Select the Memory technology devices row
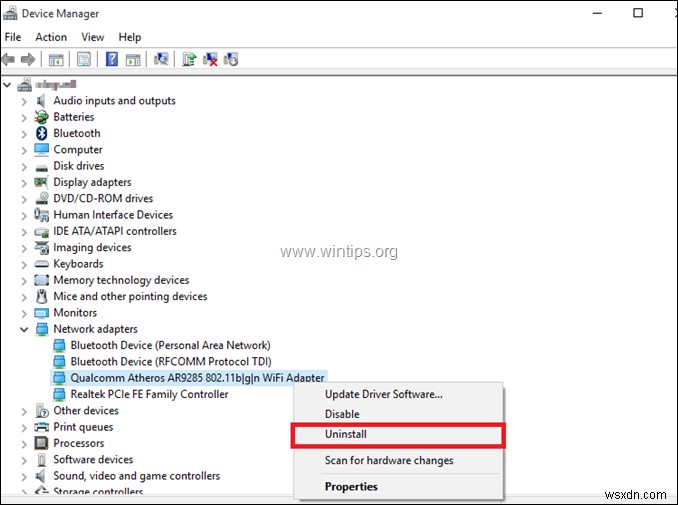This screenshot has width=678, height=505. click(x=121, y=280)
